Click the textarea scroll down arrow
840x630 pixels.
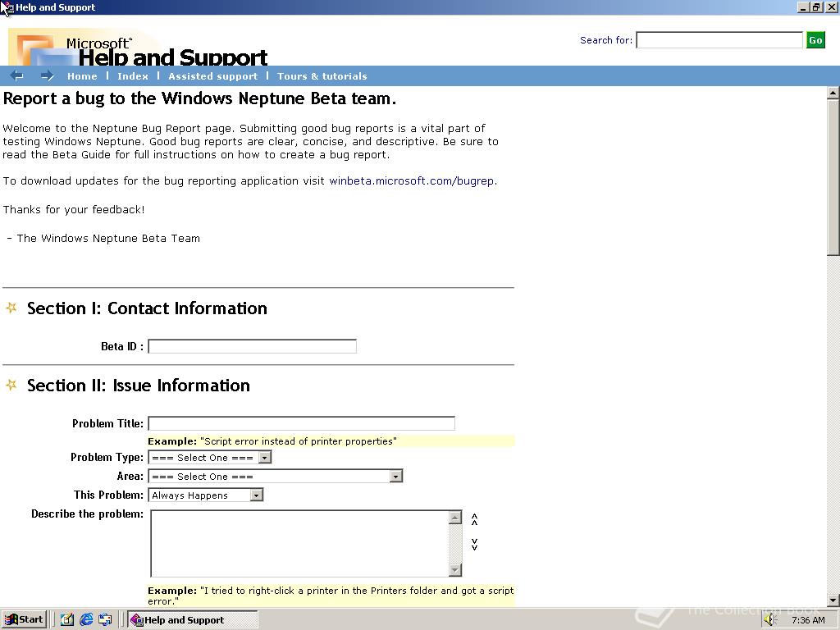pyautogui.click(x=454, y=569)
